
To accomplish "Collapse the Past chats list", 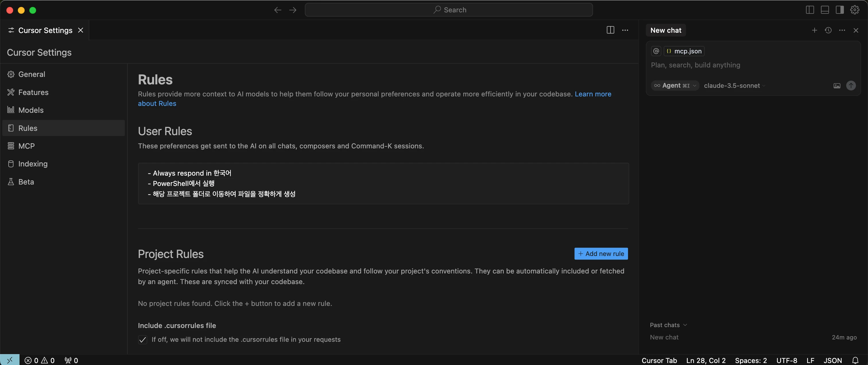I will [x=668, y=325].
